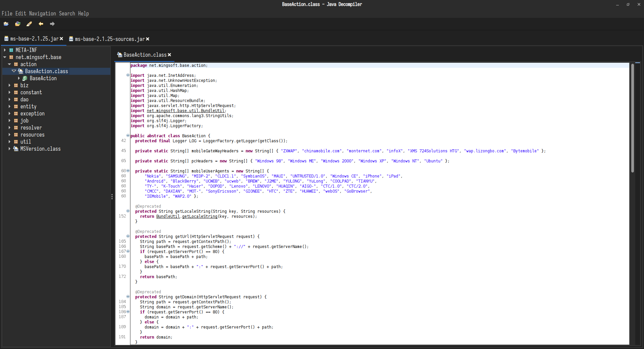Follow the BundleUtil link at line 152
644x349 pixels.
pyautogui.click(x=168, y=216)
